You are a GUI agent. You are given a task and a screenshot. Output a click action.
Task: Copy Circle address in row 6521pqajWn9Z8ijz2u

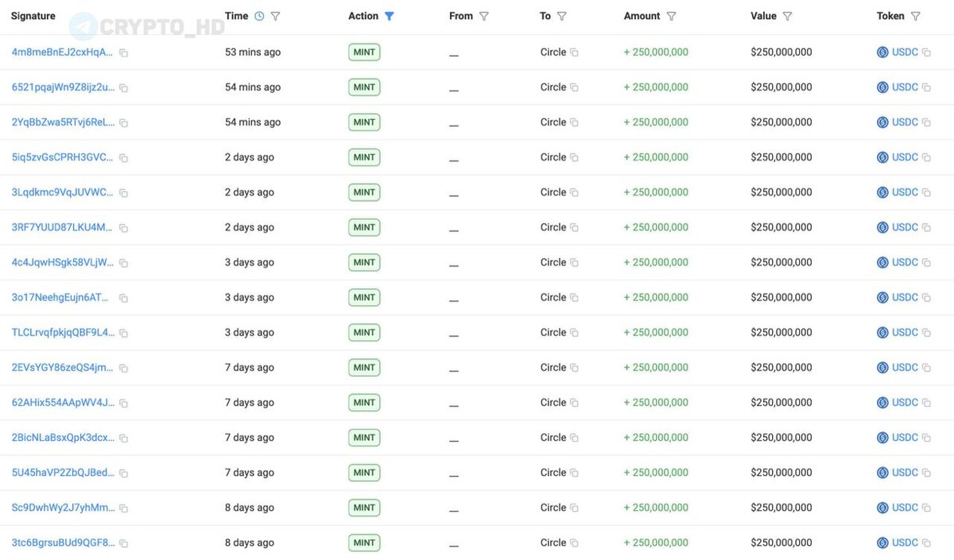point(574,87)
